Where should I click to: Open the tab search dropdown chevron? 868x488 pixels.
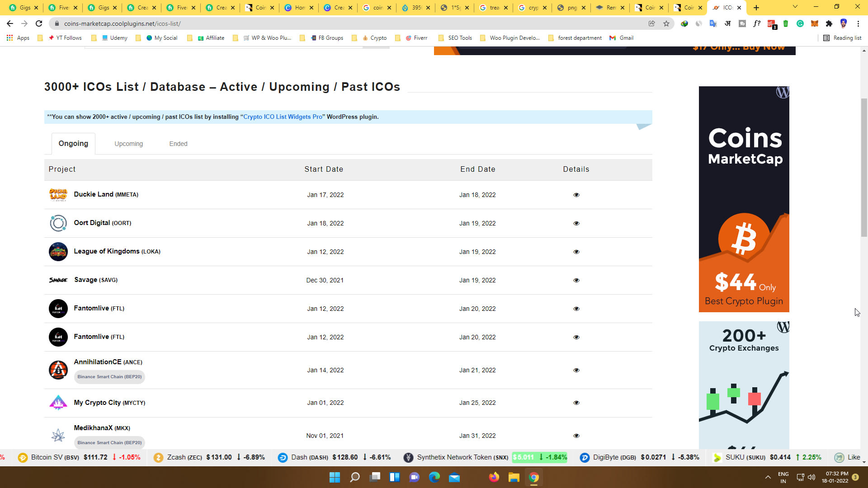pos(795,7)
